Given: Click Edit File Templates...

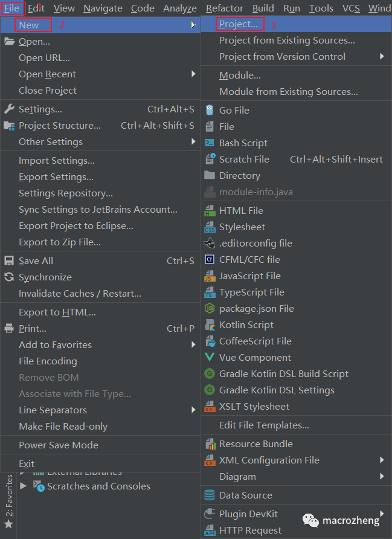Looking at the screenshot, I should [264, 425].
